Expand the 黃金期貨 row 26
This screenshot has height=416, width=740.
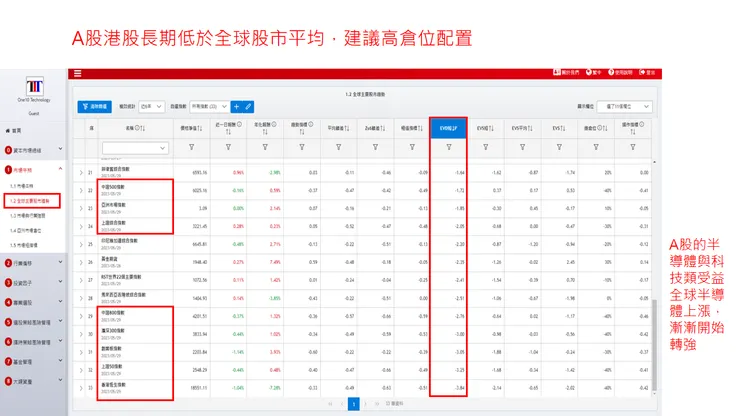click(81, 263)
